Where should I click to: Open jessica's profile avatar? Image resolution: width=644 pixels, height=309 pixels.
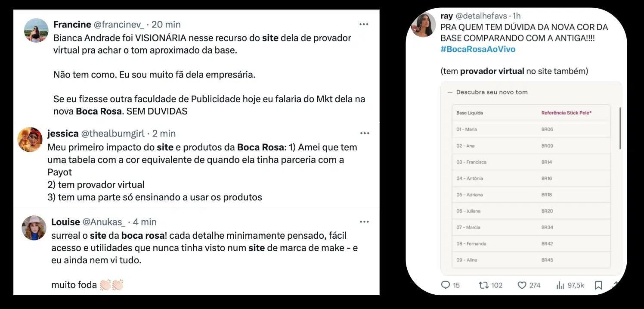point(30,140)
